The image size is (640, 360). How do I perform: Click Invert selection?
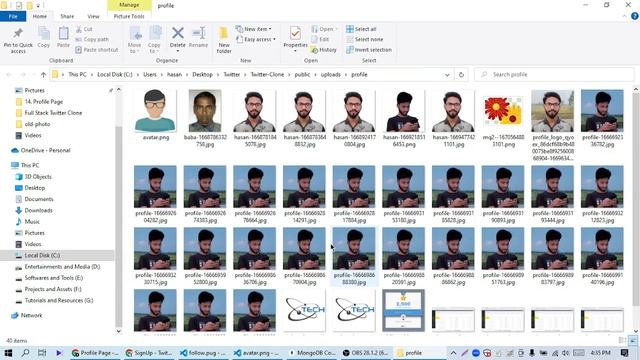pyautogui.click(x=369, y=50)
